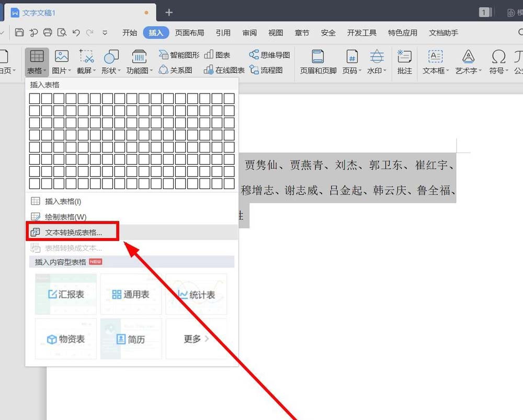Click More (更多) table templates
The width and height of the screenshot is (523, 420).
(x=196, y=339)
